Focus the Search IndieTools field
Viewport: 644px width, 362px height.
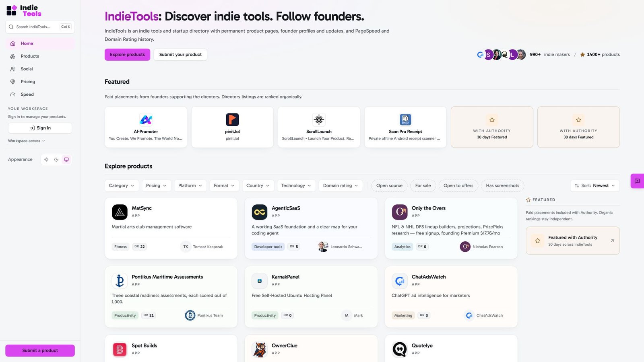[40, 27]
